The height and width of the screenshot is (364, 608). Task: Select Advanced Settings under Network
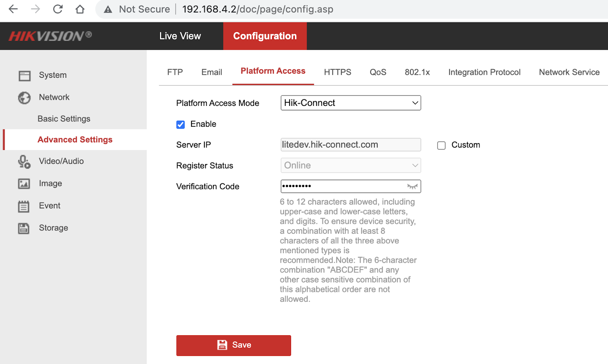[x=75, y=140]
